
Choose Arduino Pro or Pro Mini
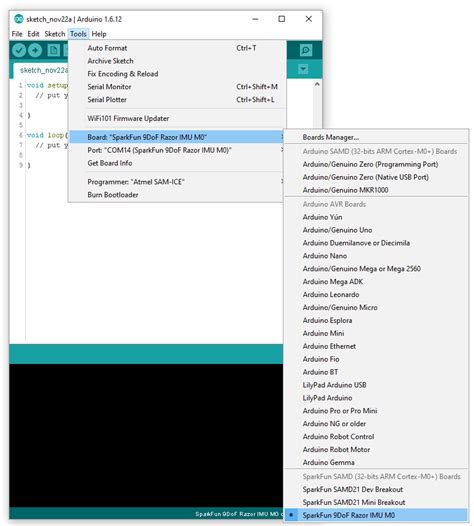point(376,411)
